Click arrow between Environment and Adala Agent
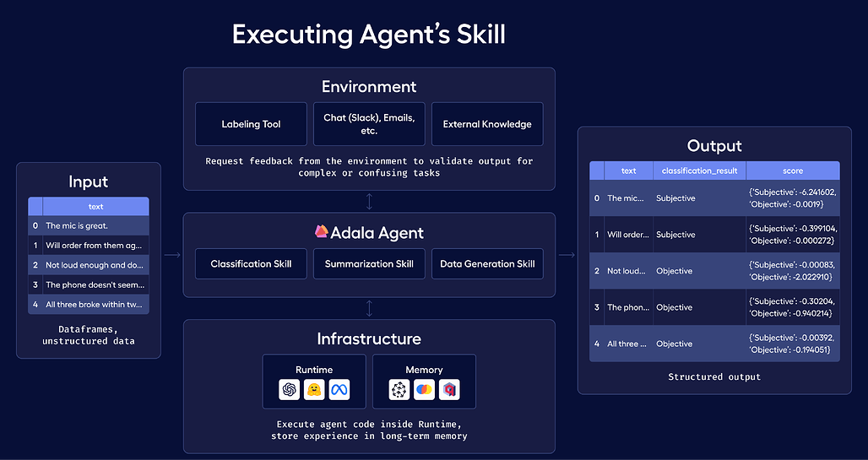This screenshot has height=460, width=868. click(x=369, y=202)
